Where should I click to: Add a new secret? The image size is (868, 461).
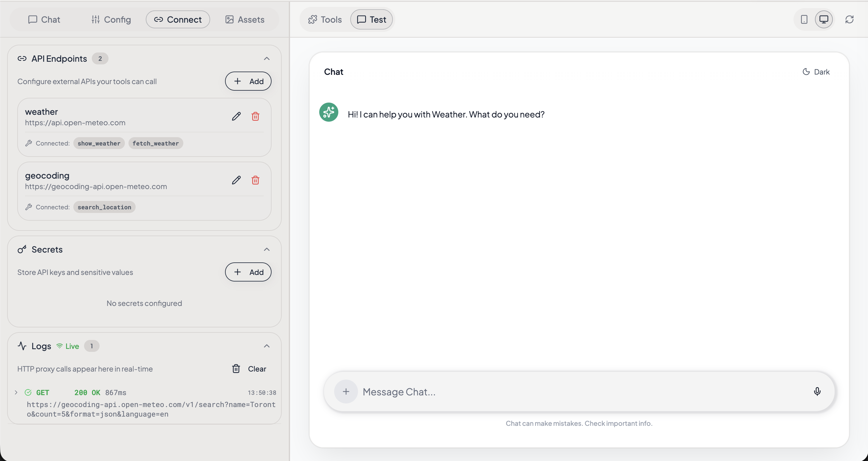pyautogui.click(x=248, y=272)
